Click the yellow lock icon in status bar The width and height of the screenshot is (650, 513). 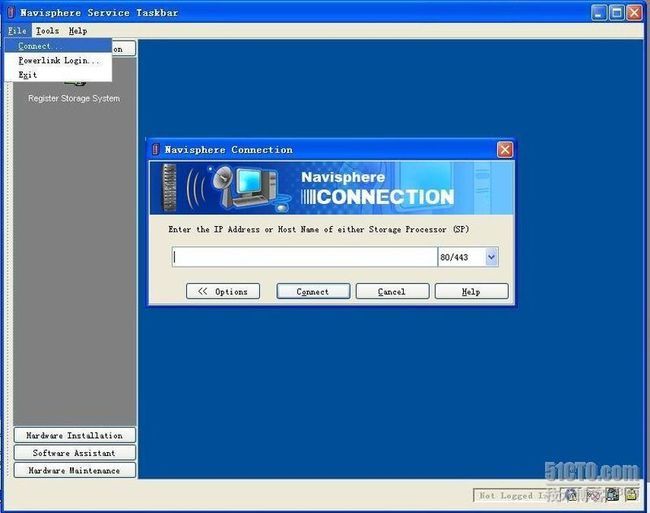coord(631,494)
